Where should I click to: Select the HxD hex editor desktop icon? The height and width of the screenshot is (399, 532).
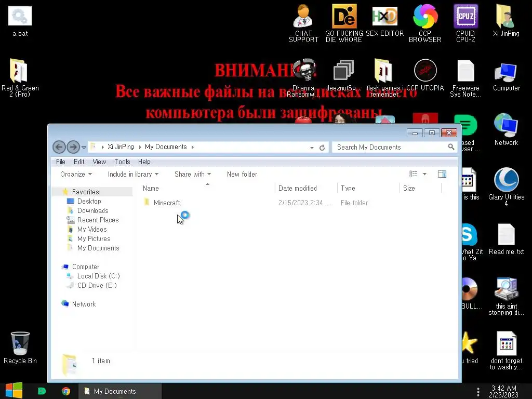pyautogui.click(x=384, y=21)
